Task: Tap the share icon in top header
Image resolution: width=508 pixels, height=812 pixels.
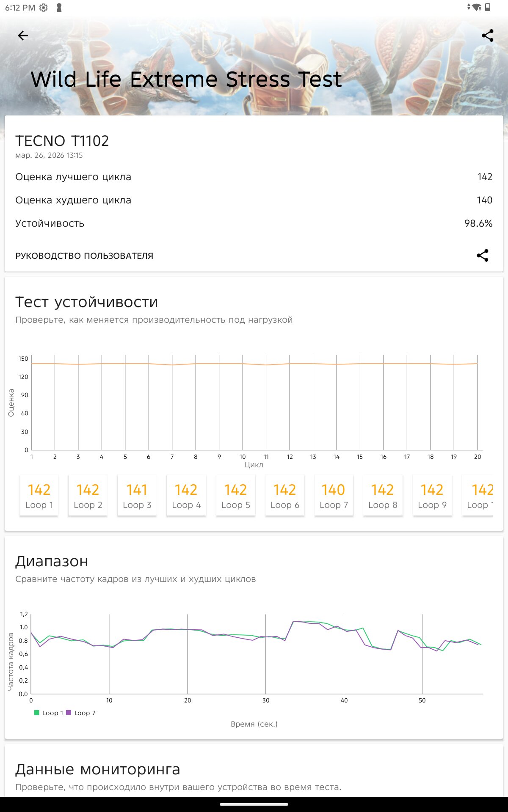Action: click(x=488, y=36)
